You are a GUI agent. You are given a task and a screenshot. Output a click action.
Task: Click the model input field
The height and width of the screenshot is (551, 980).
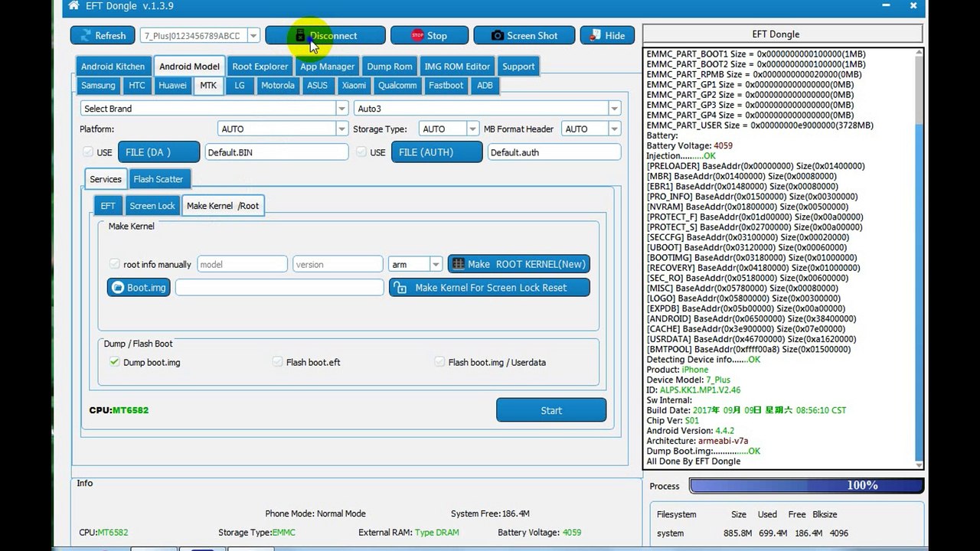click(x=243, y=264)
